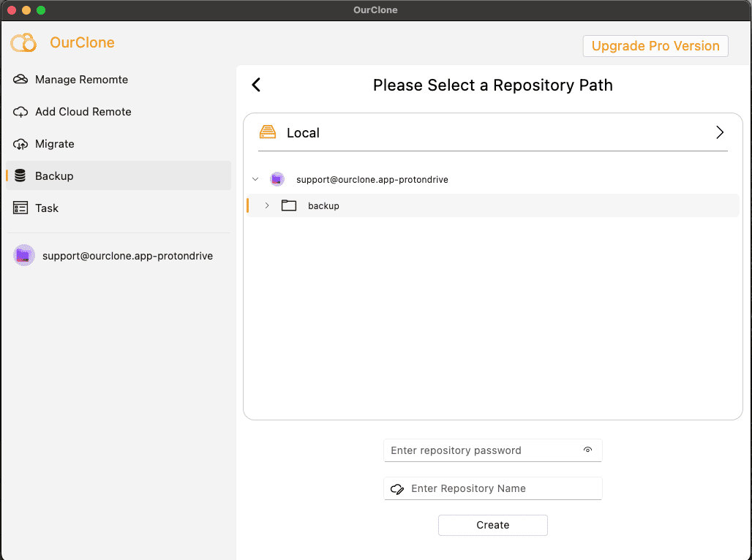Open Local storage with the right chevron
Viewport: 752px width, 560px height.
pos(719,132)
